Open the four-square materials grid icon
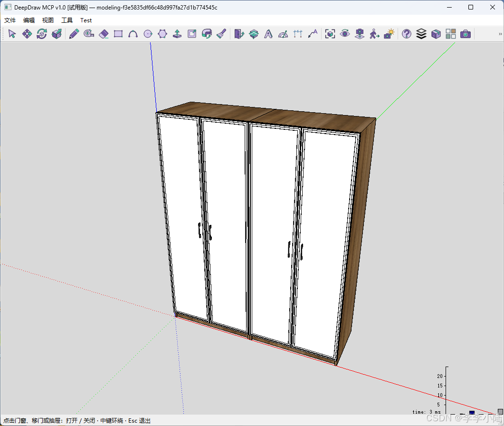The height and width of the screenshot is (426, 504). (451, 34)
